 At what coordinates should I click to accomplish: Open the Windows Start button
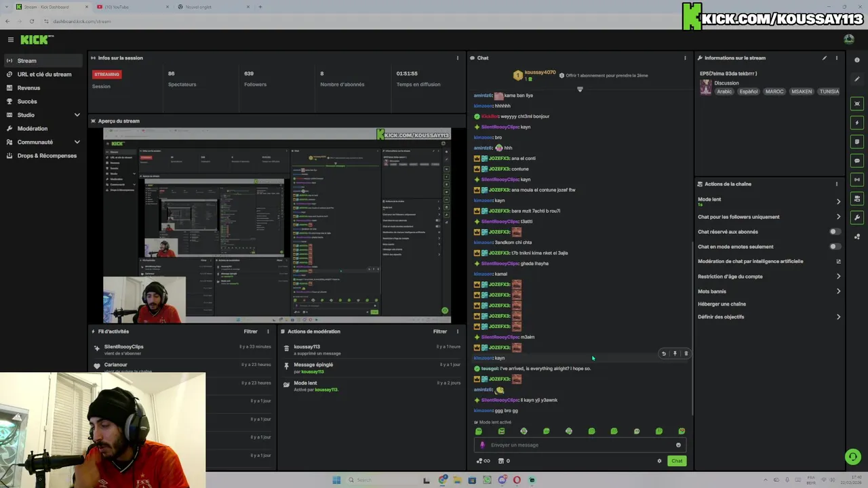[336, 480]
